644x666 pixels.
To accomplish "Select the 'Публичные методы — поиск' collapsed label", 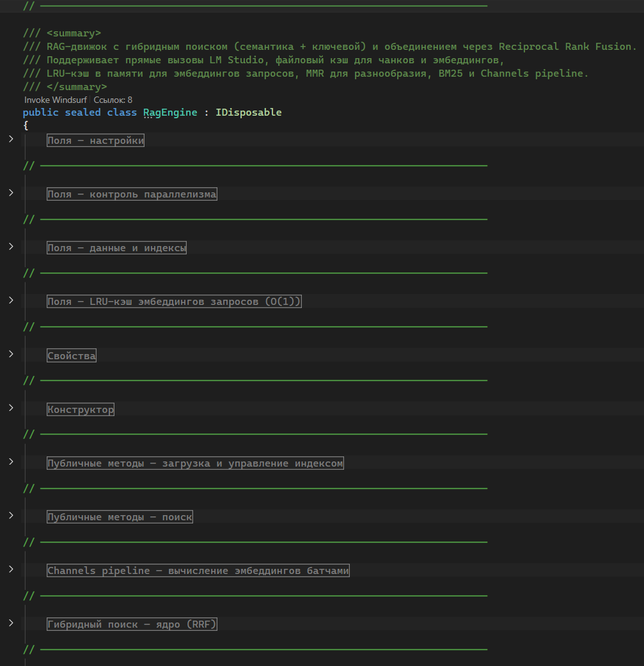I will click(x=120, y=517).
